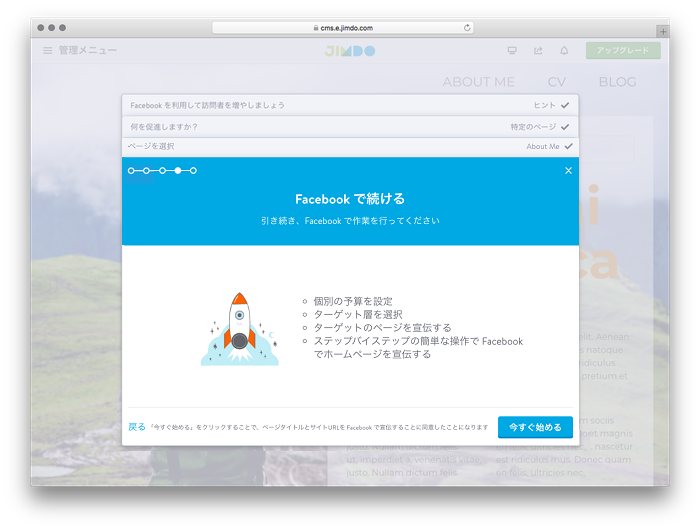Click the Jimdo logo in header
The image size is (700, 530).
pos(350,51)
